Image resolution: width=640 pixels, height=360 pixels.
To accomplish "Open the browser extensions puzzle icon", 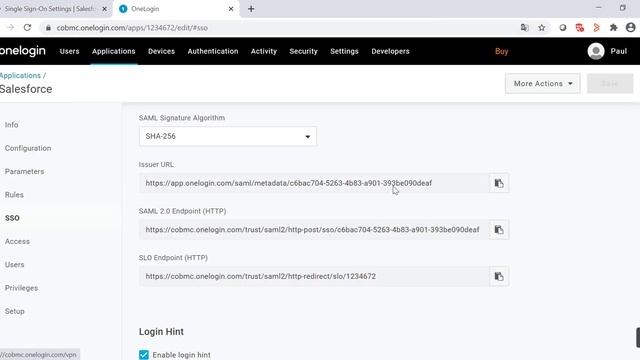I will click(x=613, y=28).
